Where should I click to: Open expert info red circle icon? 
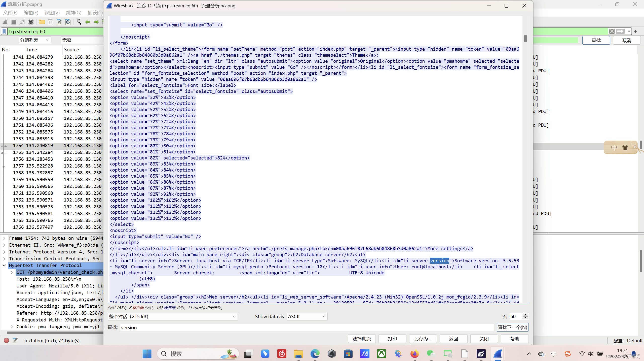(x=7, y=341)
